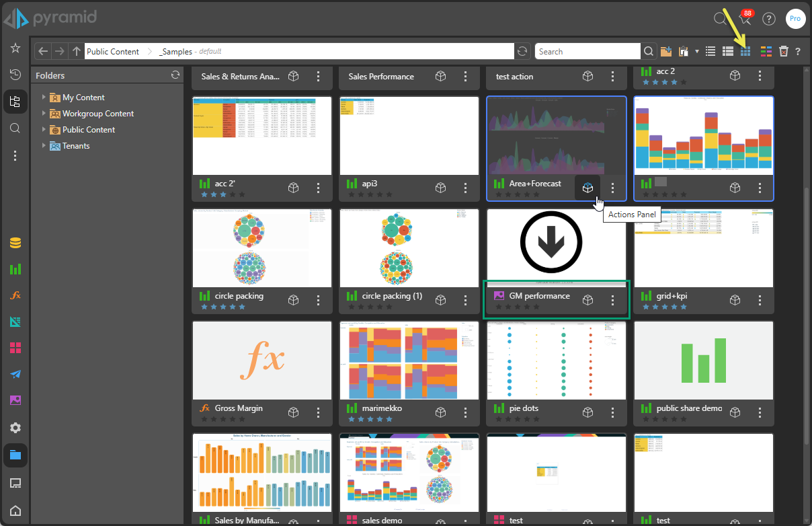812x526 pixels.
Task: Navigate back using the left arrow button
Action: (x=43, y=51)
